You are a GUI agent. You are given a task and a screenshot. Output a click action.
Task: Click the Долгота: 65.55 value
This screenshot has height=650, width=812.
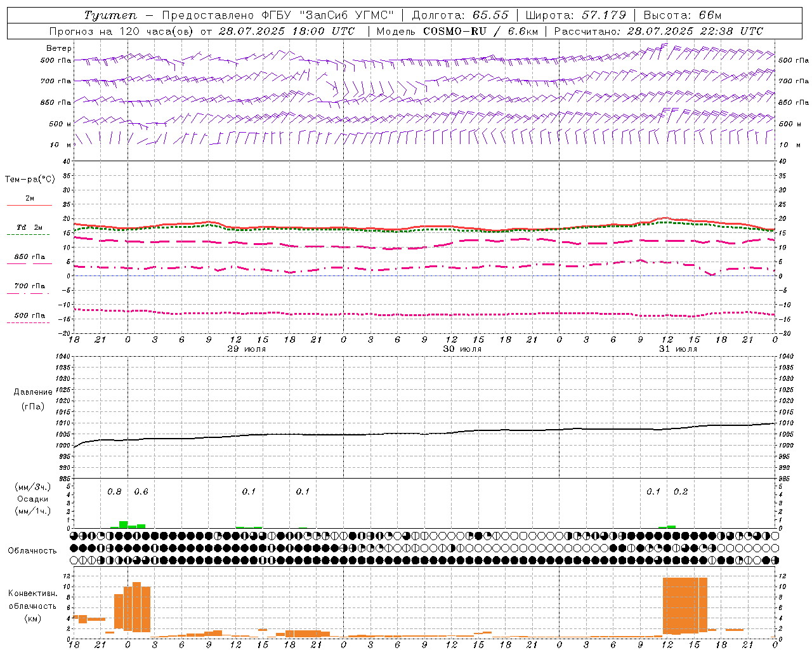pos(461,15)
